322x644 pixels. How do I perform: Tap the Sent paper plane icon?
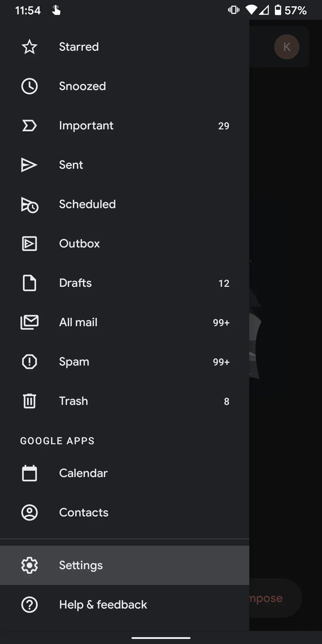click(x=29, y=165)
